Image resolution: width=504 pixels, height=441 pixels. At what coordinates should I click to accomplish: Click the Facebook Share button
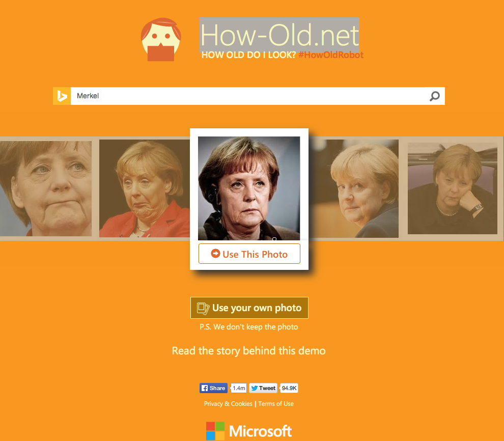tap(213, 388)
